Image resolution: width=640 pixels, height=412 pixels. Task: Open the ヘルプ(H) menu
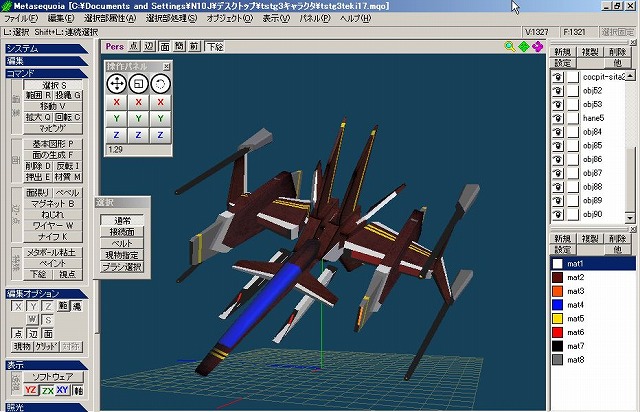[356, 18]
